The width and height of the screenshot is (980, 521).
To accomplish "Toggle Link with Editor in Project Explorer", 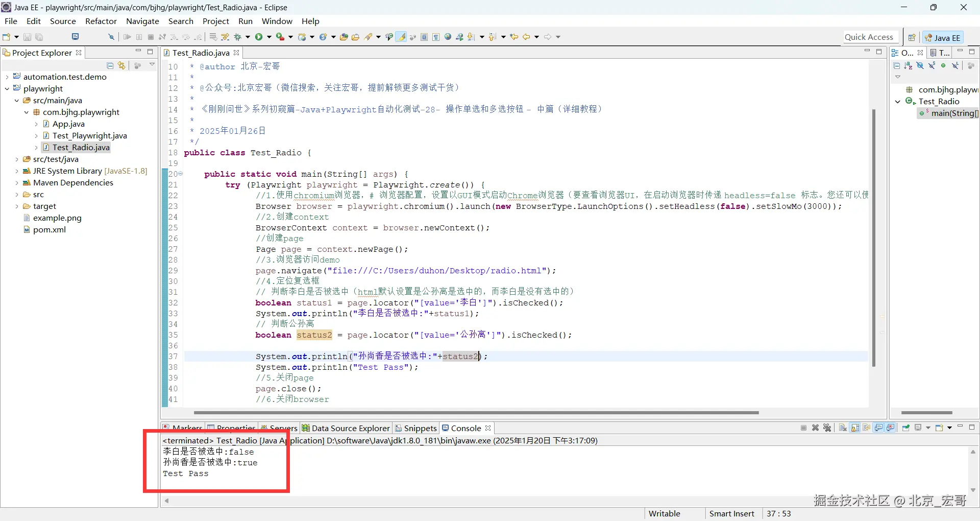I will tap(121, 65).
